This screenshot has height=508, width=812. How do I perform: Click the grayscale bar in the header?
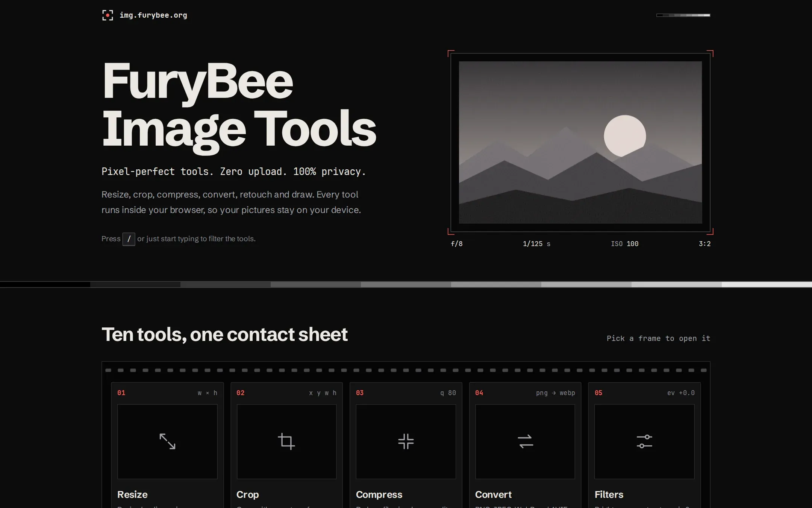(x=683, y=15)
